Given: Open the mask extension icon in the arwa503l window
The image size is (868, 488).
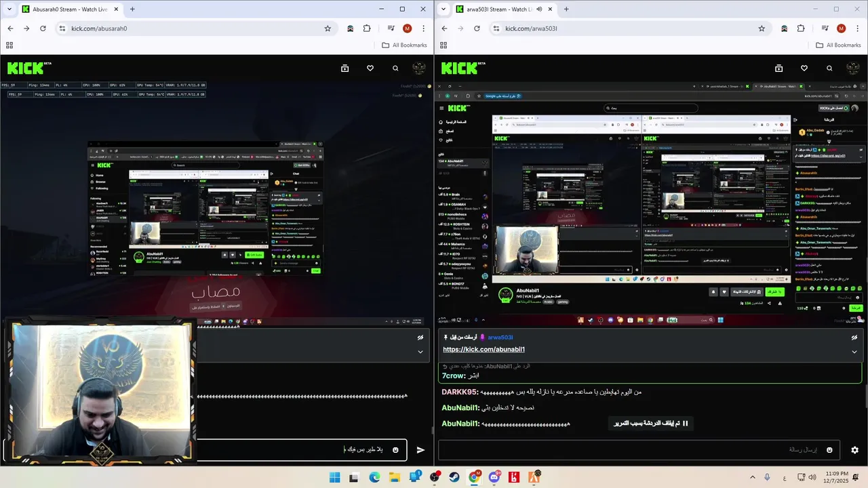Looking at the screenshot, I should coord(784,28).
